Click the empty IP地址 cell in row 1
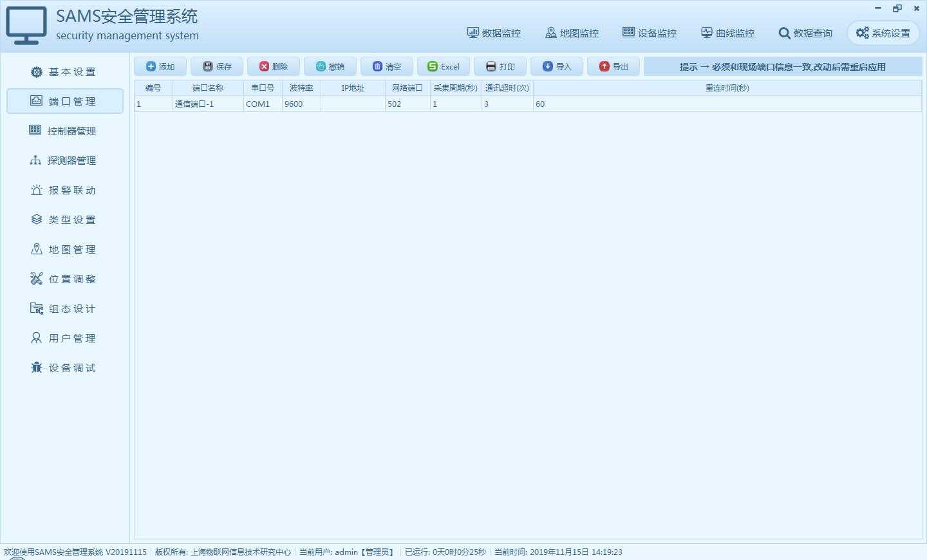Image resolution: width=927 pixels, height=560 pixels. click(x=353, y=104)
